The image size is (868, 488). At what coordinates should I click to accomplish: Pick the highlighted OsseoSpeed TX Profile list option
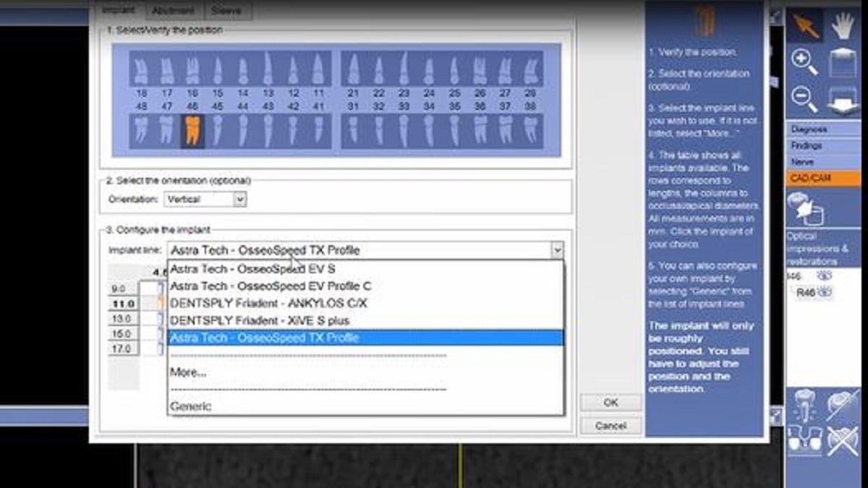(365, 338)
